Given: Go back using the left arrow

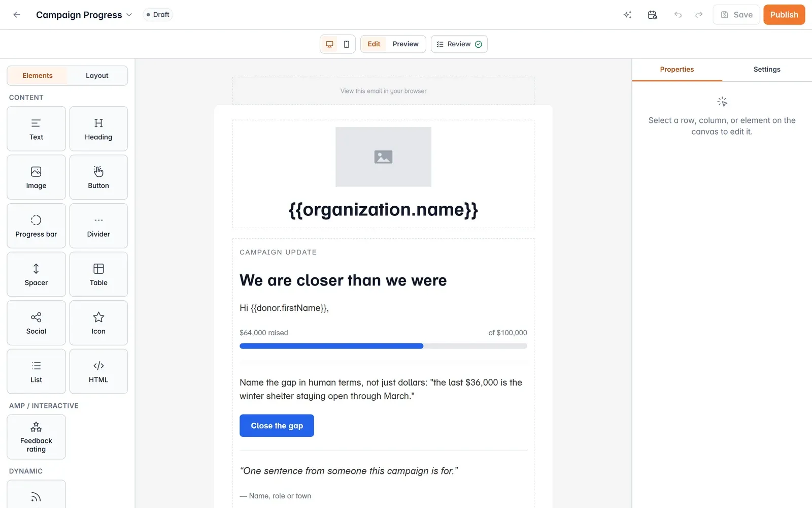Looking at the screenshot, I should tap(17, 15).
